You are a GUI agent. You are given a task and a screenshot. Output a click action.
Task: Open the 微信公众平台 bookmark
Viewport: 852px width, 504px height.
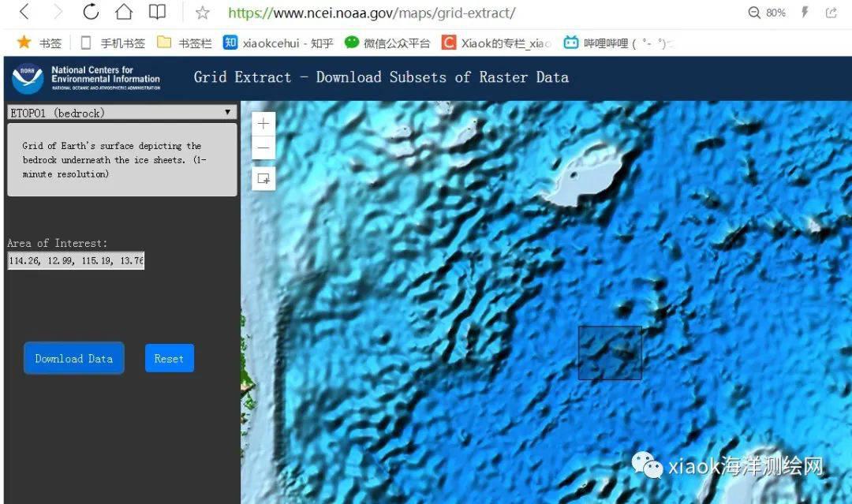point(387,43)
